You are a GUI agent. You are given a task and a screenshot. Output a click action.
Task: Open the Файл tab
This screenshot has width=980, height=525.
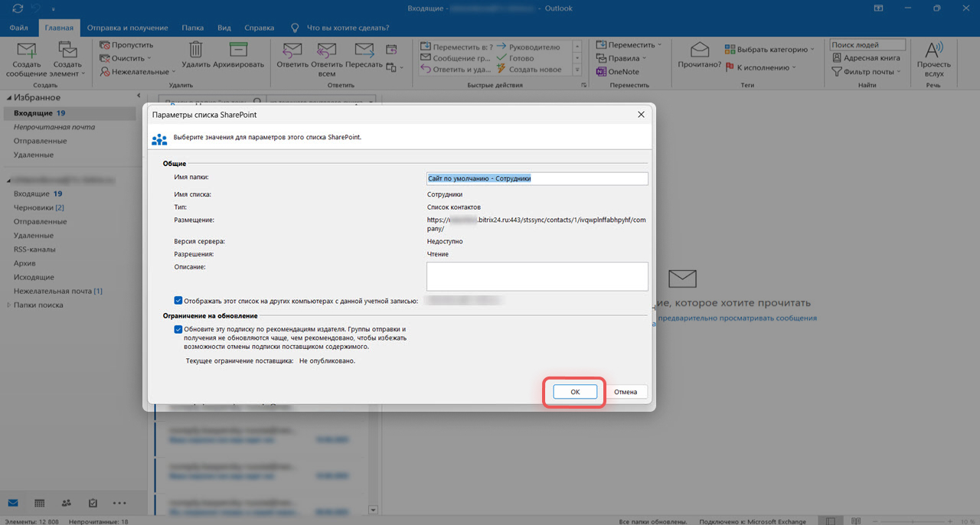[18, 28]
